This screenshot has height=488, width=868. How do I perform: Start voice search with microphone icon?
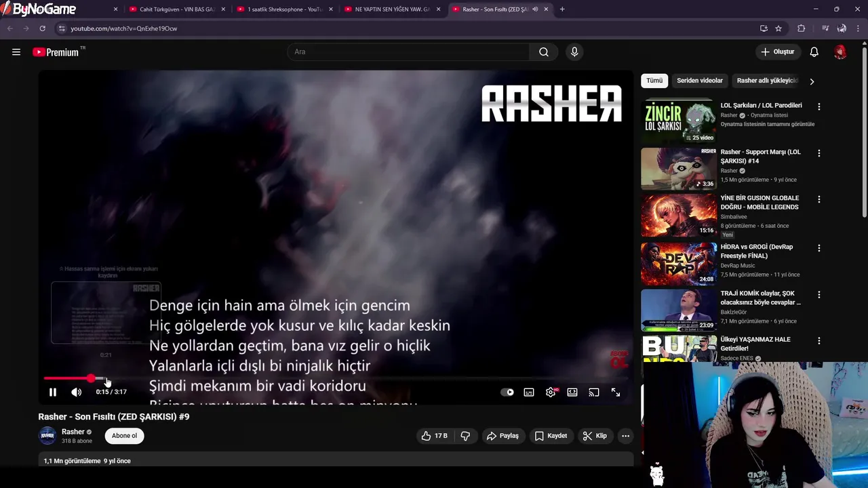click(x=574, y=52)
